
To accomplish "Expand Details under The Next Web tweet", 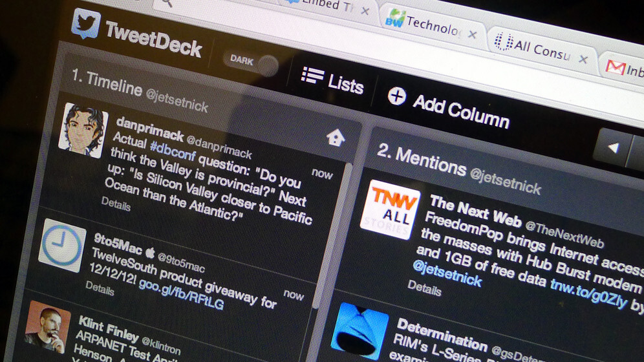I will point(424,288).
